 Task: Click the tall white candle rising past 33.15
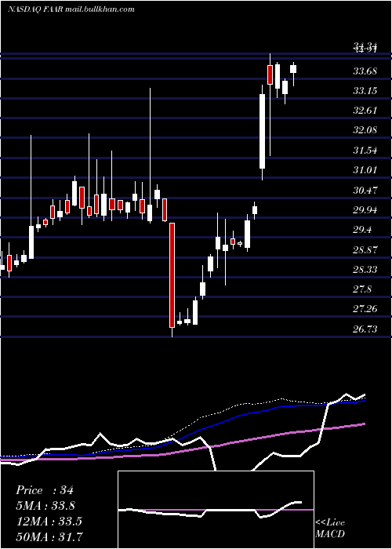point(262,131)
